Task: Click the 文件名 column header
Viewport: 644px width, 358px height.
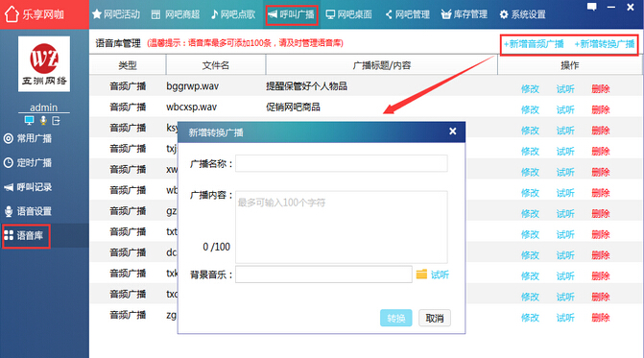Action: [216, 65]
